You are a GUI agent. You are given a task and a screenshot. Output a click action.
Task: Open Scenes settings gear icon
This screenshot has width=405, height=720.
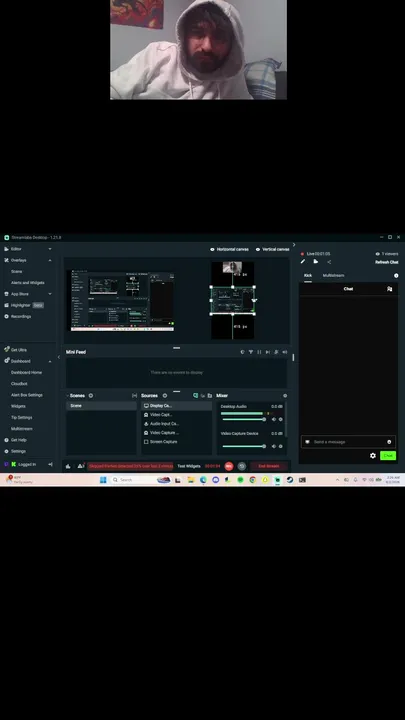point(90,395)
